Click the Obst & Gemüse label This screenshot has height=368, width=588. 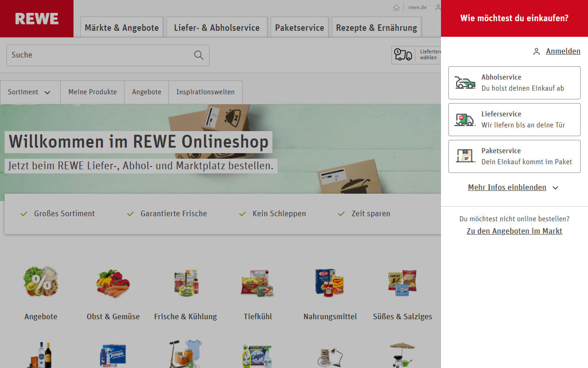(113, 316)
